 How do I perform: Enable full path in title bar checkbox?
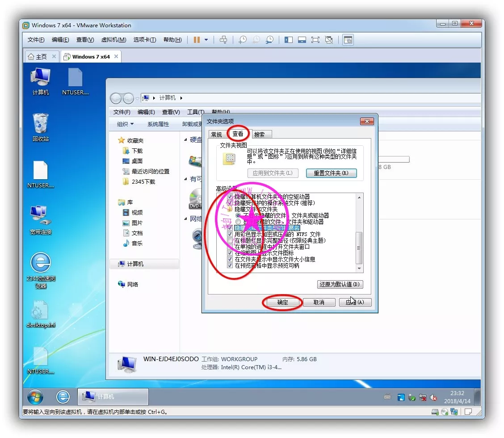point(230,240)
